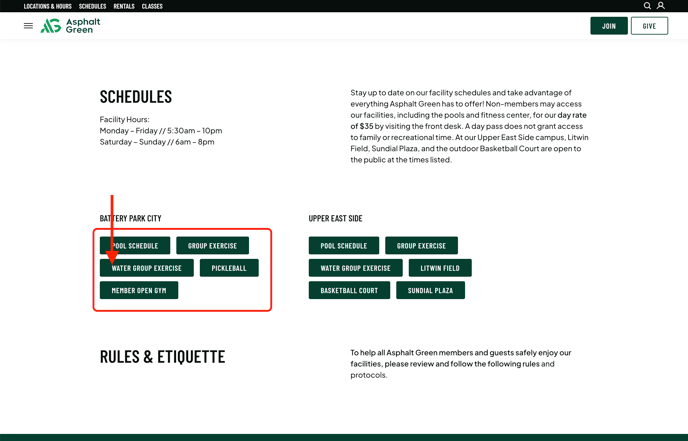This screenshot has width=688, height=441.
Task: View the Litwin Field schedule
Action: click(440, 268)
